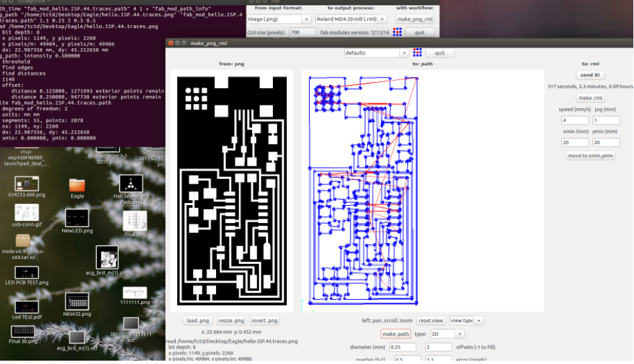Select the NEW32.png desktop file
This screenshot has height=364, width=634.
77,305
